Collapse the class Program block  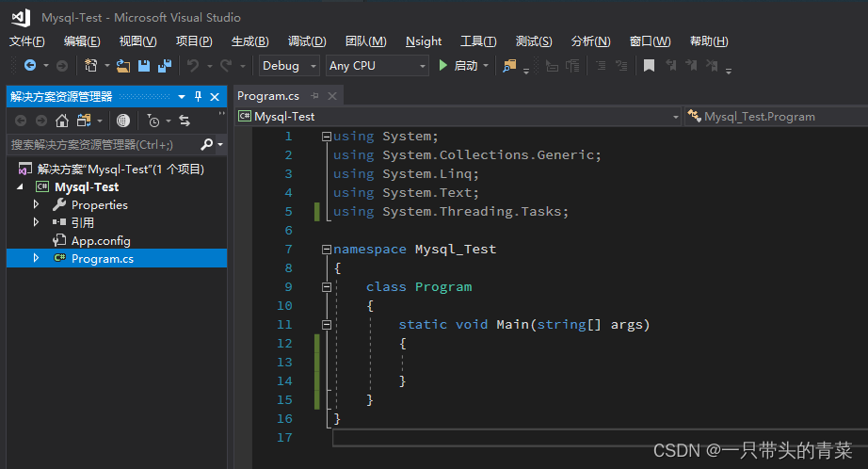pyautogui.click(x=327, y=287)
